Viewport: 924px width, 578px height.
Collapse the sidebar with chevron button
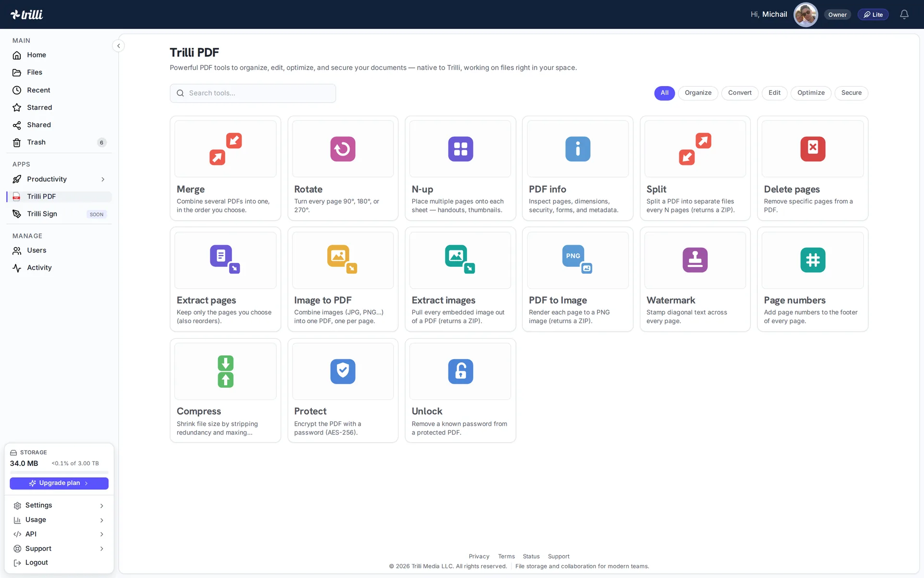tap(118, 46)
